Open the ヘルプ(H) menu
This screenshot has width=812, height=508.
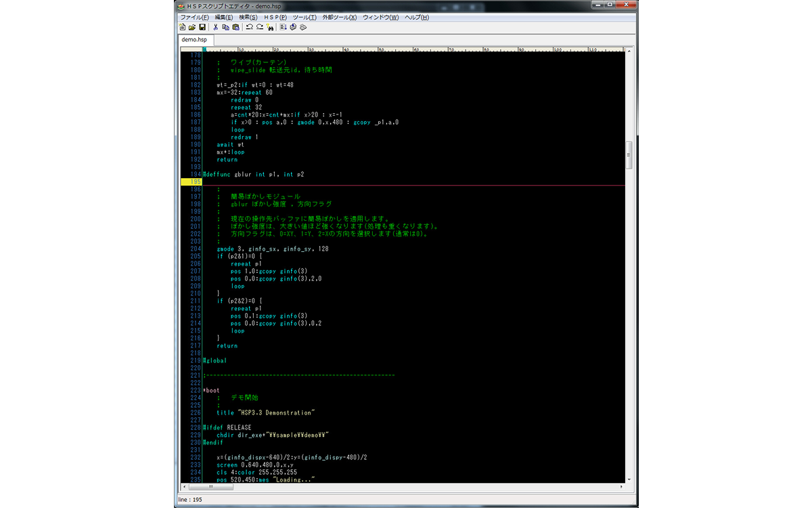417,17
